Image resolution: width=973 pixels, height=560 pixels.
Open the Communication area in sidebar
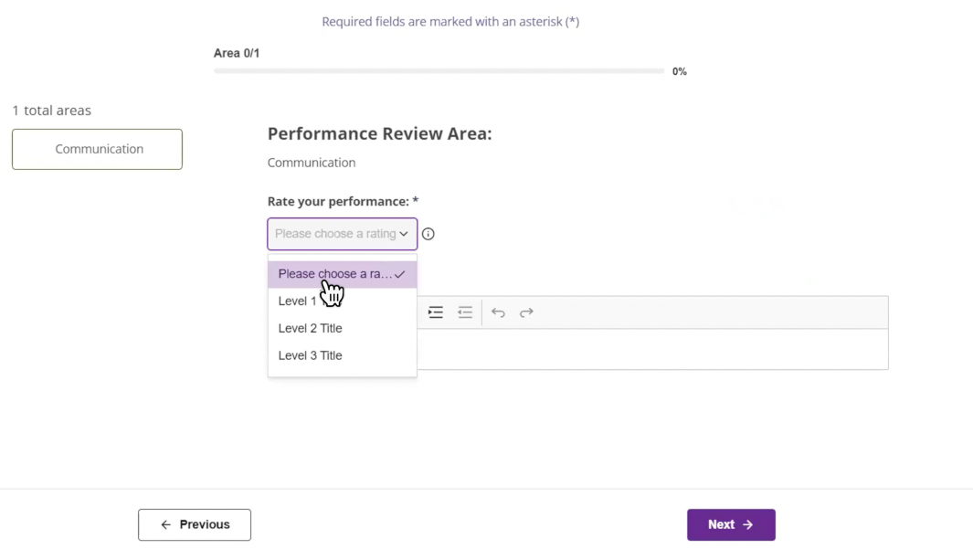[x=97, y=149]
